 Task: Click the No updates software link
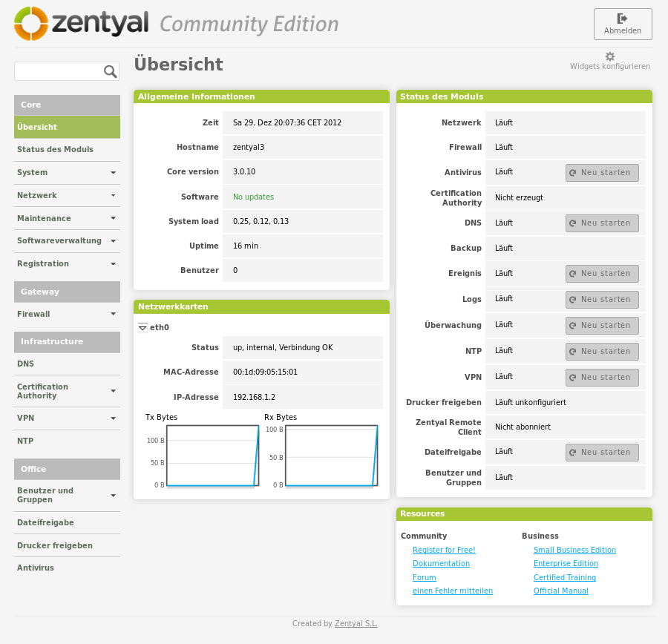click(x=253, y=197)
